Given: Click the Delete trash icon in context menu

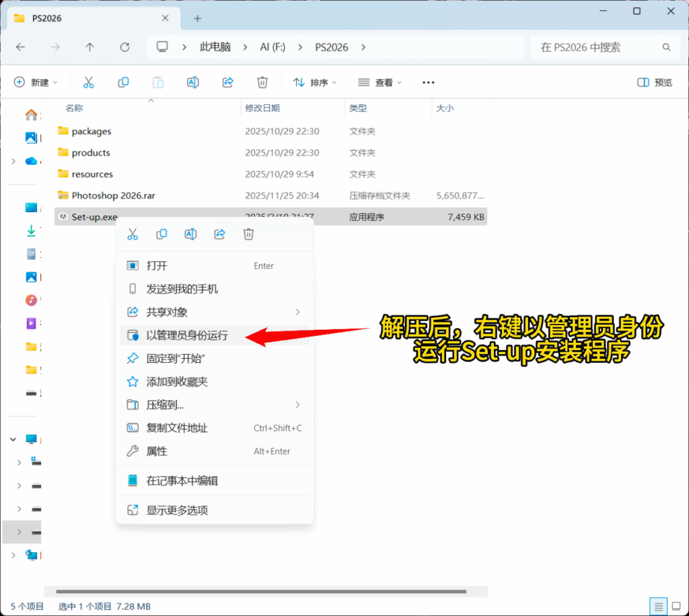Looking at the screenshot, I should tap(248, 234).
